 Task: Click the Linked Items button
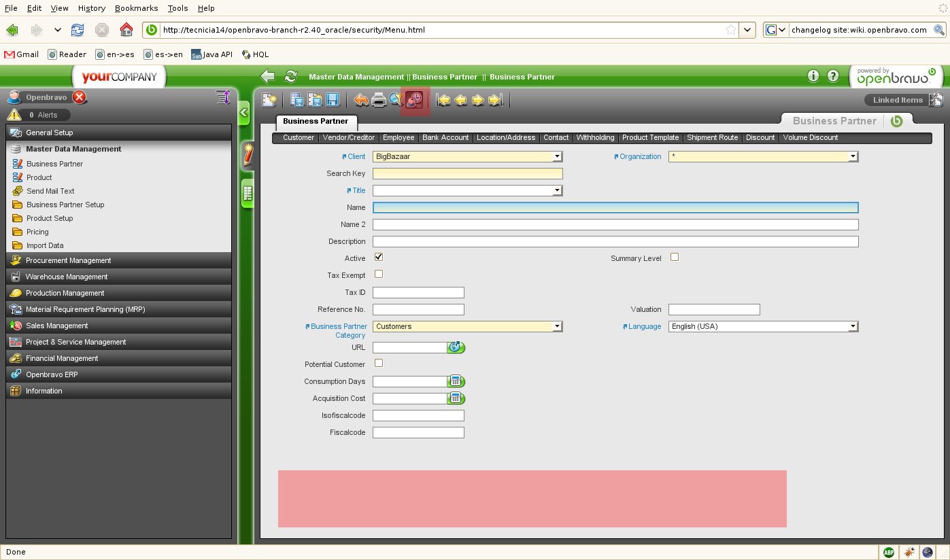(x=898, y=100)
